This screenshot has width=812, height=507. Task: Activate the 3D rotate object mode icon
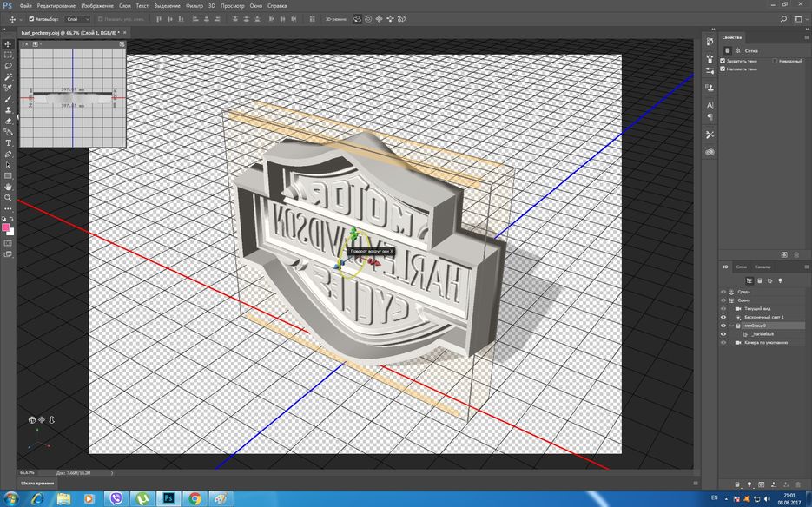[x=357, y=19]
